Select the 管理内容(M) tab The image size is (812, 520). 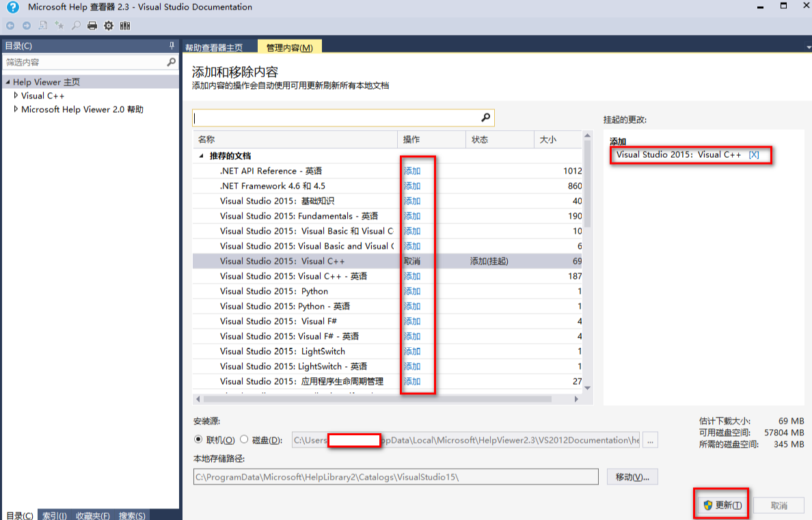pyautogui.click(x=290, y=47)
